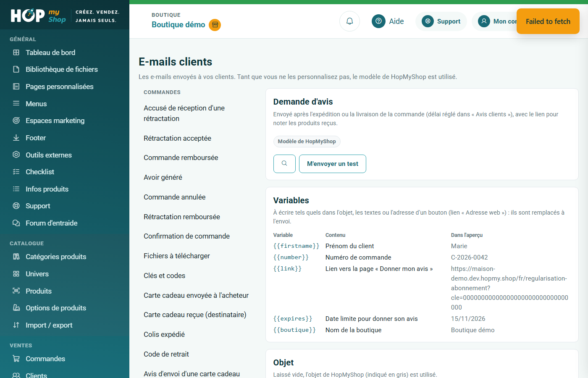Image resolution: width=588 pixels, height=378 pixels.
Task: Click the HopMyShop logo
Action: 38,16
